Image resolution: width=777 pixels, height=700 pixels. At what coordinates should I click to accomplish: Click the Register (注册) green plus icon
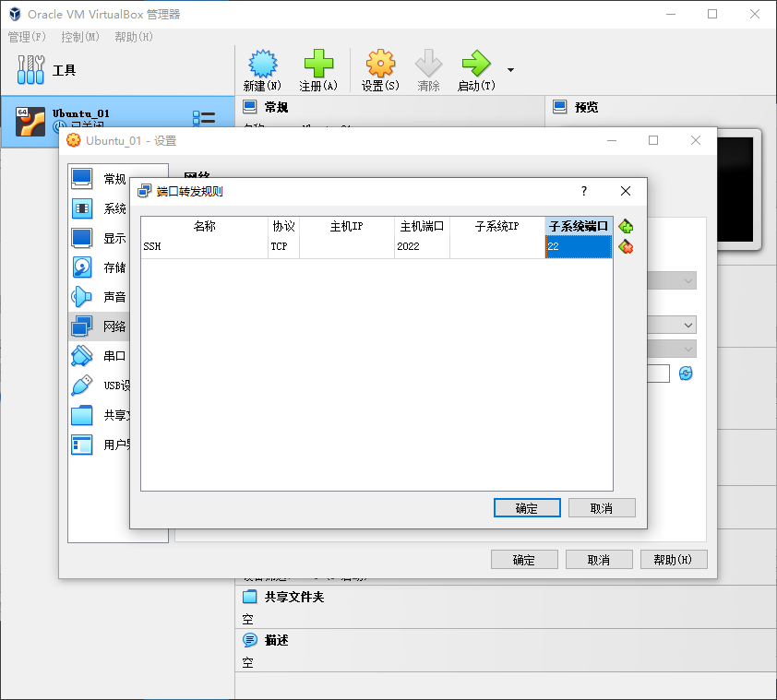318,64
